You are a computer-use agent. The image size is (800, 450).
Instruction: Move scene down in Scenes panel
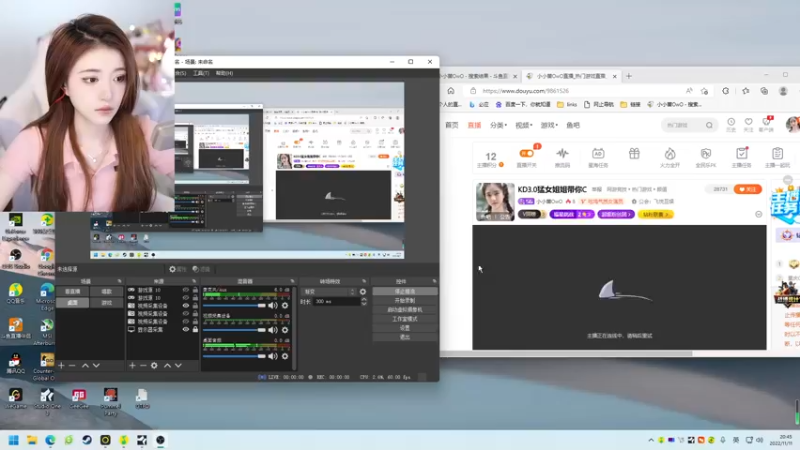(96, 365)
